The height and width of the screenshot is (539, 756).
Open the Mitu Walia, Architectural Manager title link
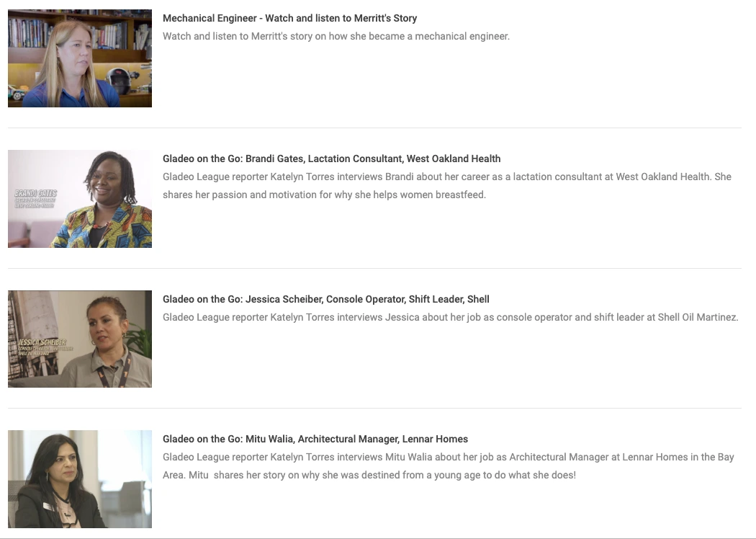pos(315,439)
